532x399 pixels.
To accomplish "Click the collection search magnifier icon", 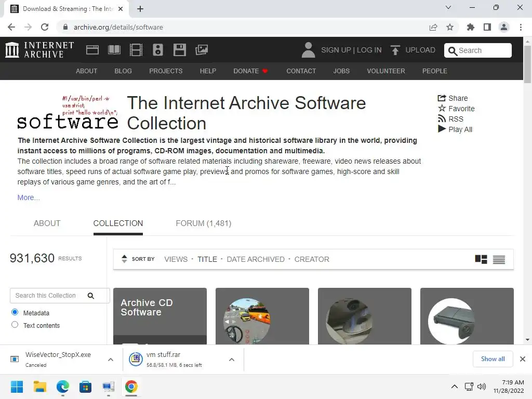I will click(x=90, y=296).
